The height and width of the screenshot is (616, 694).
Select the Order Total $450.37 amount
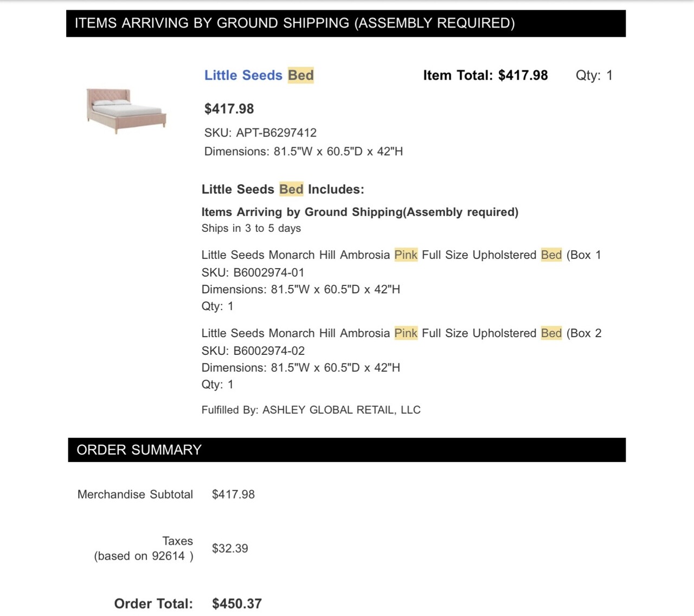(x=237, y=604)
